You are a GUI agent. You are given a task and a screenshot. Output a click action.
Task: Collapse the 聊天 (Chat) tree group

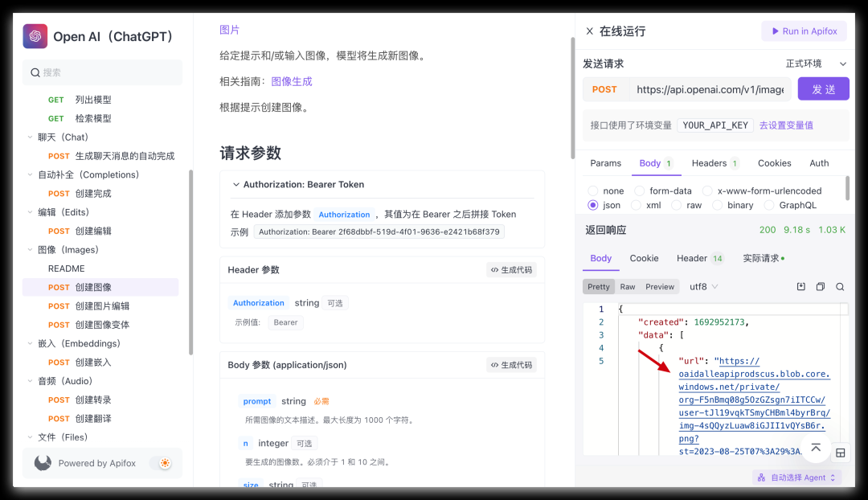click(30, 137)
